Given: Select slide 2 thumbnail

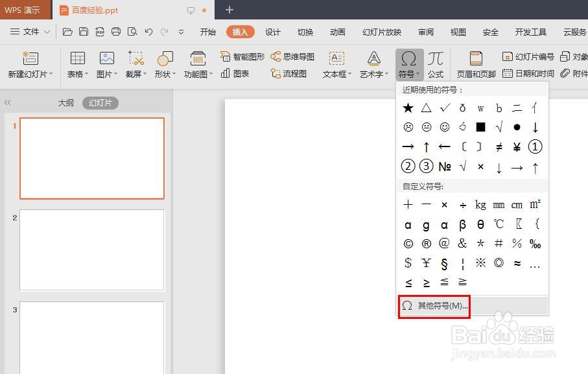Looking at the screenshot, I should tap(92, 250).
